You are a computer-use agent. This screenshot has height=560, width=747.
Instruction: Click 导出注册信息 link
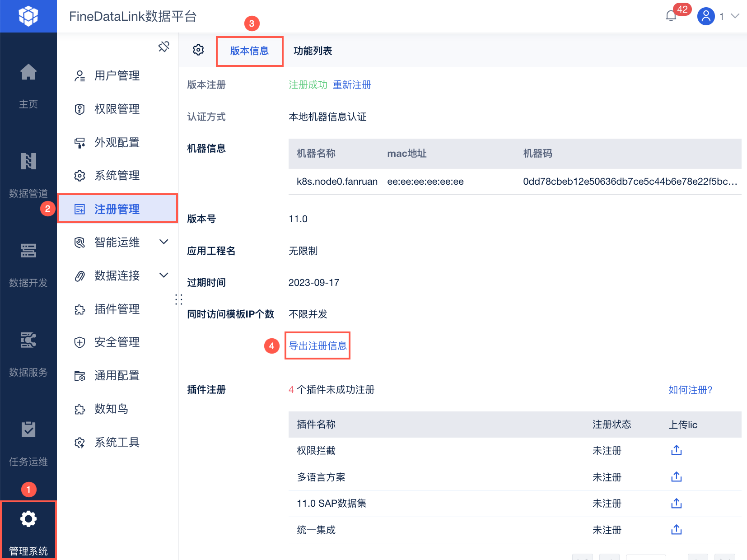coord(317,346)
